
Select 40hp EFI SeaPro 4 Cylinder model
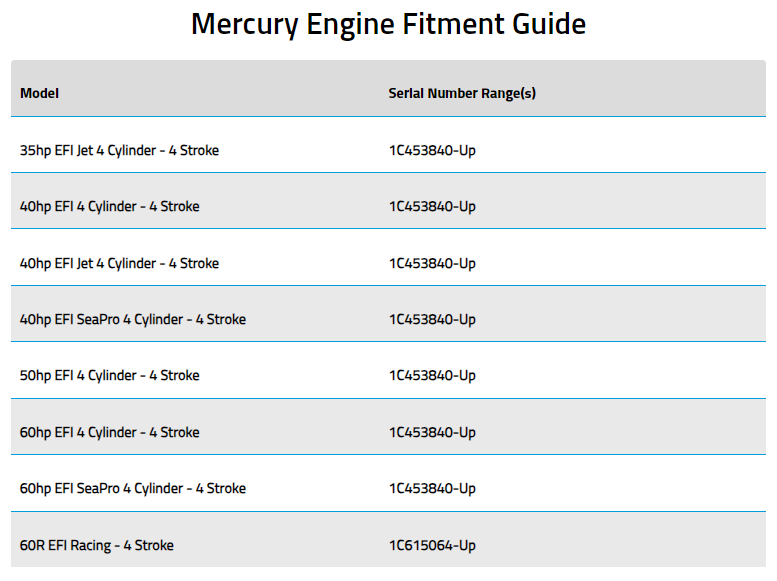point(133,320)
